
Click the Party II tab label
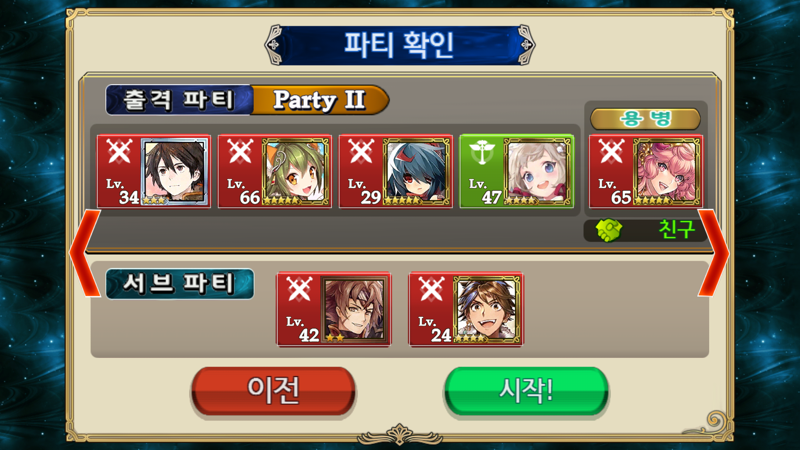[x=319, y=99]
